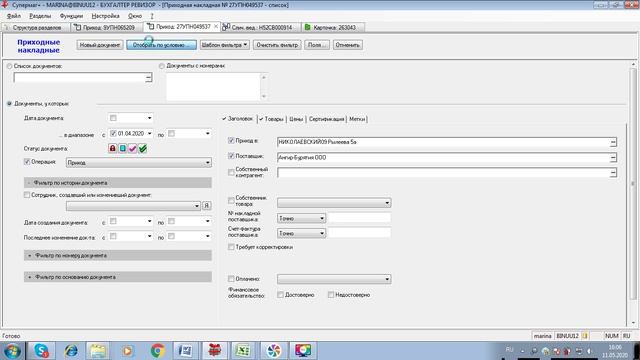The image size is (640, 360).
Task: Enable the Требует корректировки checkbox
Action: [231, 247]
